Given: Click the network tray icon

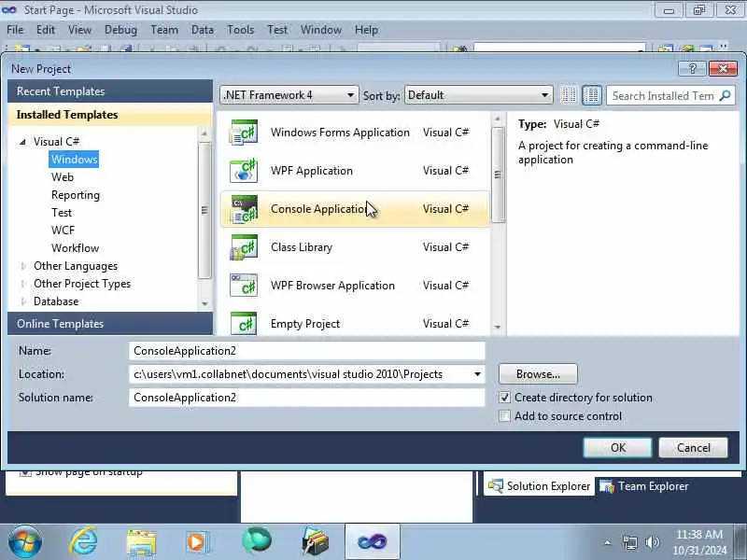Looking at the screenshot, I should point(630,542).
